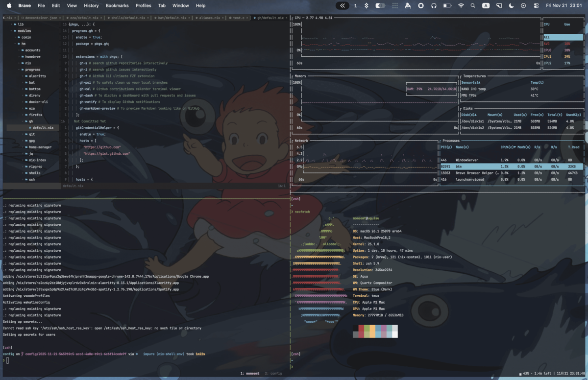
Task: Close the bat/default.nix editor tab
Action: pyautogui.click(x=189, y=18)
